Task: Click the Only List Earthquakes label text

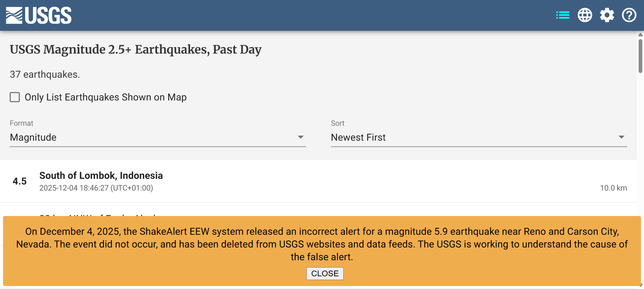Action: (105, 97)
